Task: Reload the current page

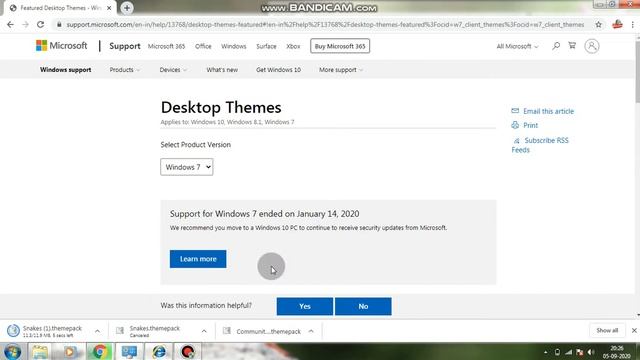Action: click(x=40, y=24)
